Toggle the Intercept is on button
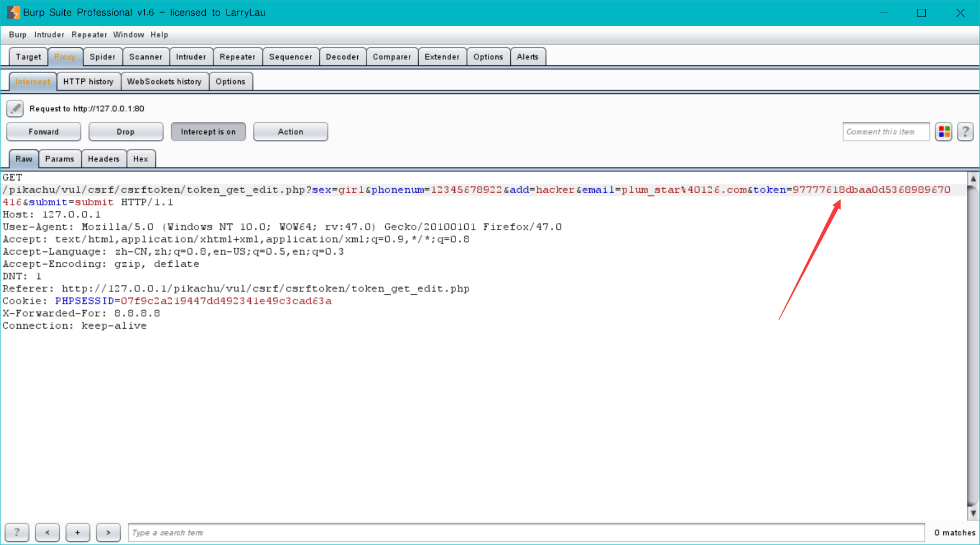The image size is (980, 545). (209, 132)
